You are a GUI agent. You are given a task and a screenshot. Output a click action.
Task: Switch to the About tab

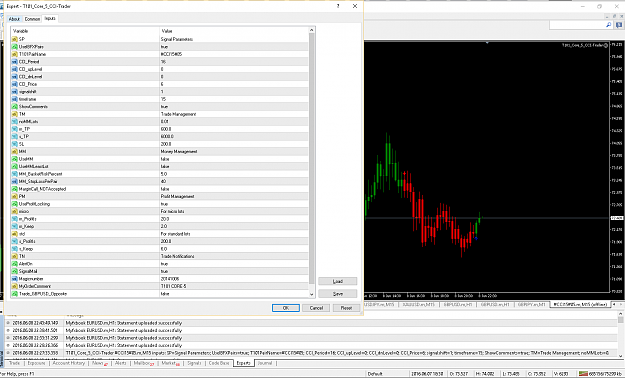(x=14, y=19)
